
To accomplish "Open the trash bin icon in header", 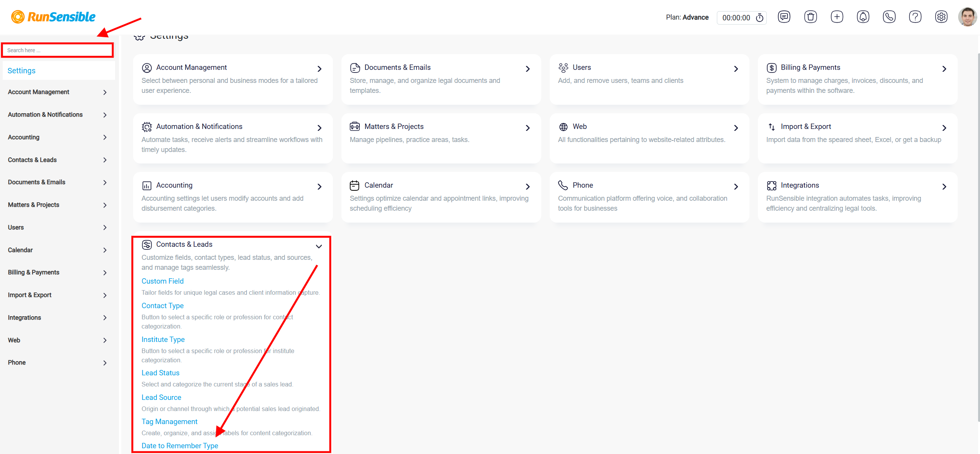I will pyautogui.click(x=810, y=17).
